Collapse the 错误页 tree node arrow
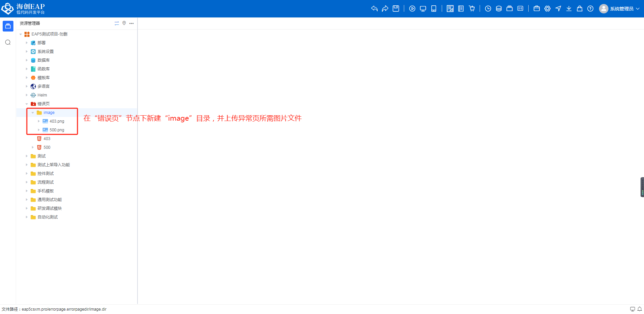 coord(27,104)
